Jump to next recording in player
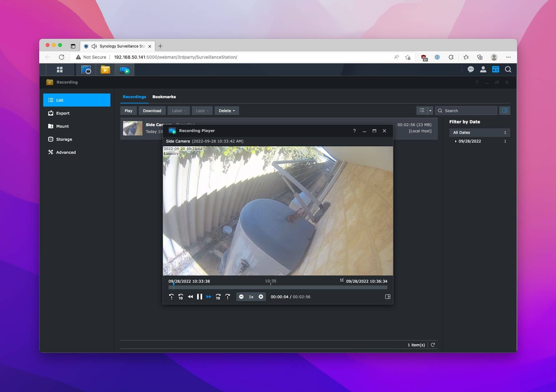The height and width of the screenshot is (392, 556). 228,297
